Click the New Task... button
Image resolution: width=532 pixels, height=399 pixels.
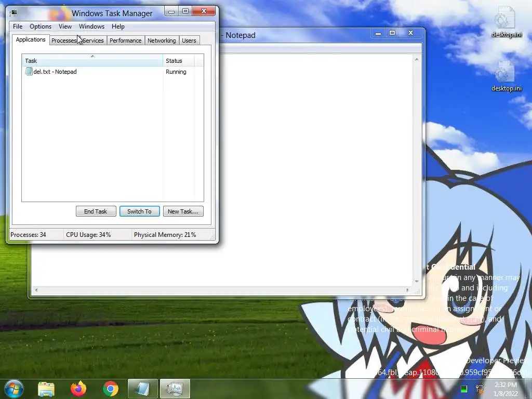pos(183,211)
